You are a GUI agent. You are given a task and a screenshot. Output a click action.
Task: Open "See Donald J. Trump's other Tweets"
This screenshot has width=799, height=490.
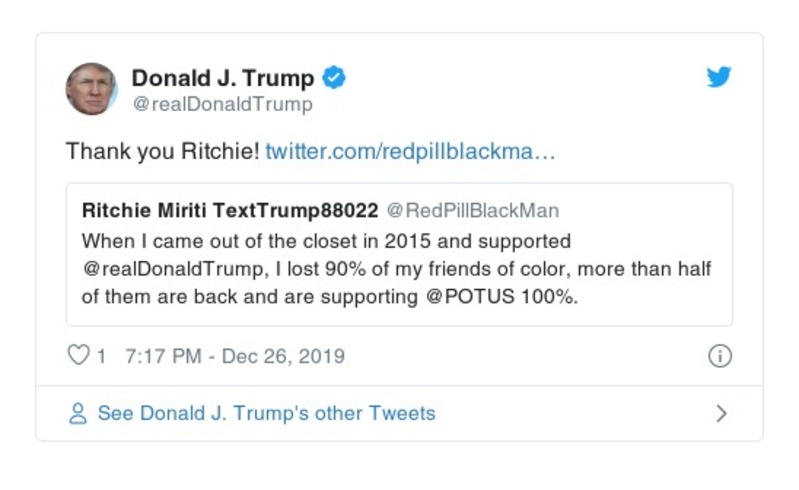(x=266, y=414)
